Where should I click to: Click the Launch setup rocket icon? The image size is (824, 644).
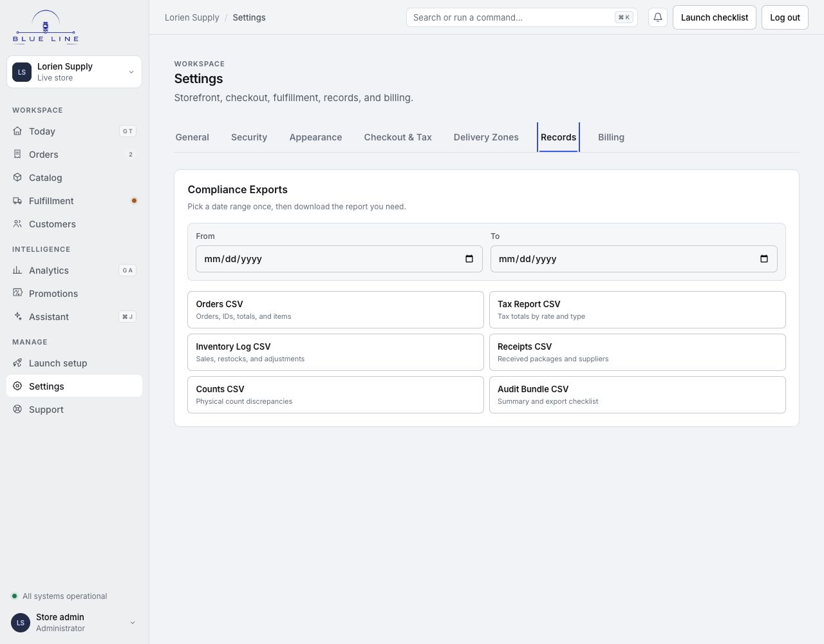(17, 363)
